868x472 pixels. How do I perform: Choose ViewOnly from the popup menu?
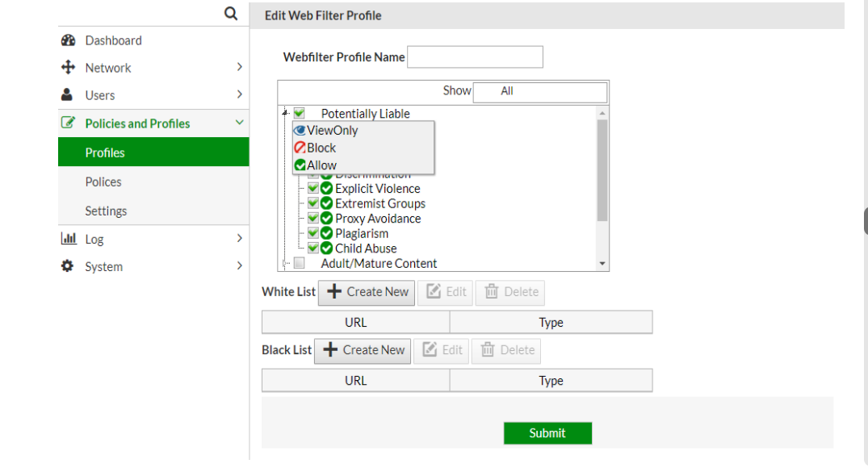[363, 131]
